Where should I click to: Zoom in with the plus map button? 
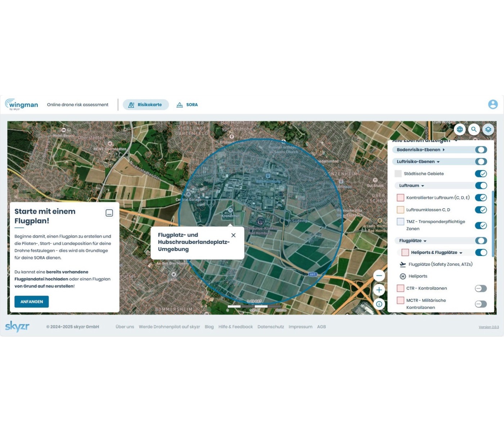[379, 290]
